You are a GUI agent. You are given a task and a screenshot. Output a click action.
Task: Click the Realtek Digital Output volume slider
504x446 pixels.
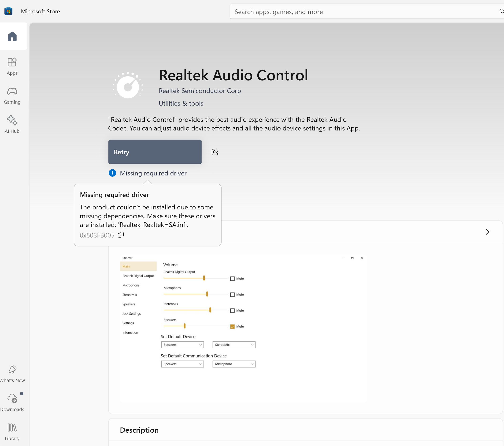(x=196, y=278)
